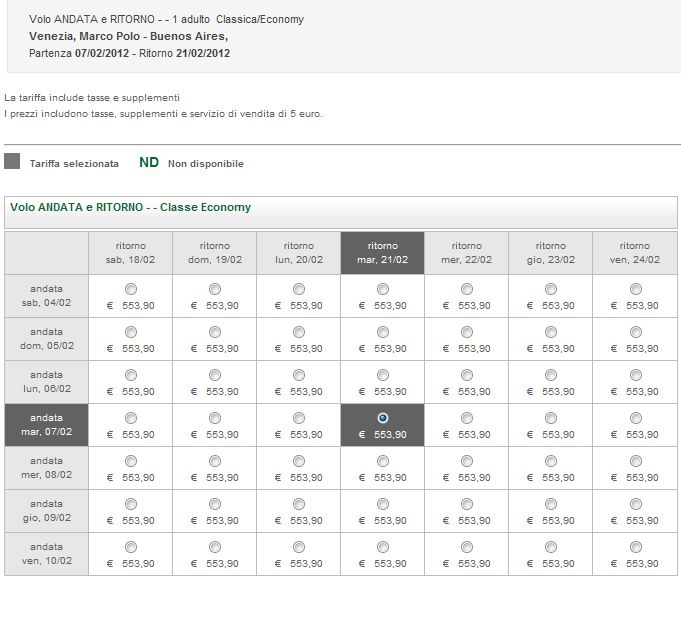
Task: Choose andata dom 05/02 with ritorno mer 22/02
Action: click(466, 332)
